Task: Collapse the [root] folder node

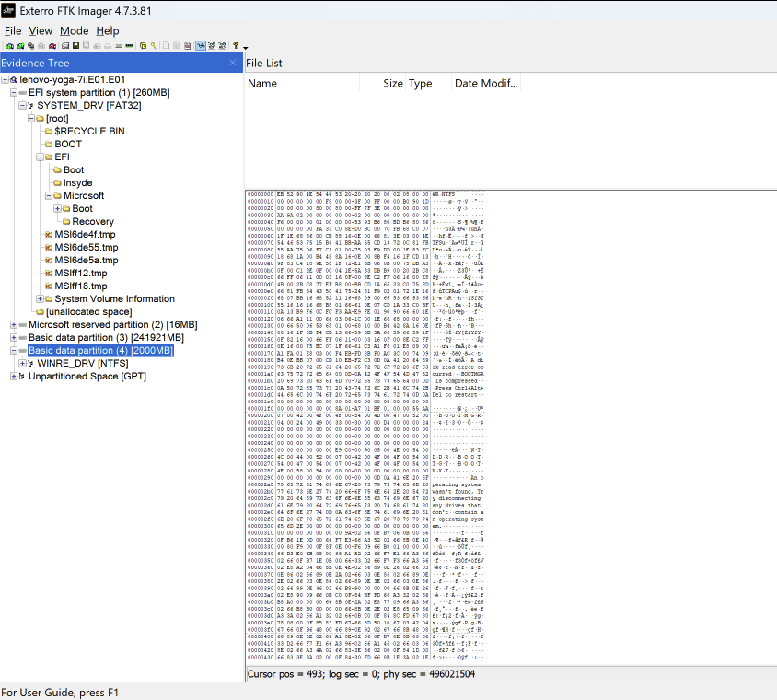Action: click(31, 118)
